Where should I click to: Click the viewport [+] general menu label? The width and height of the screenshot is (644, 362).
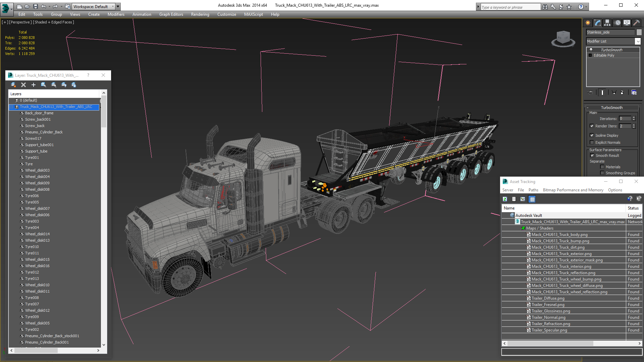tap(5, 22)
